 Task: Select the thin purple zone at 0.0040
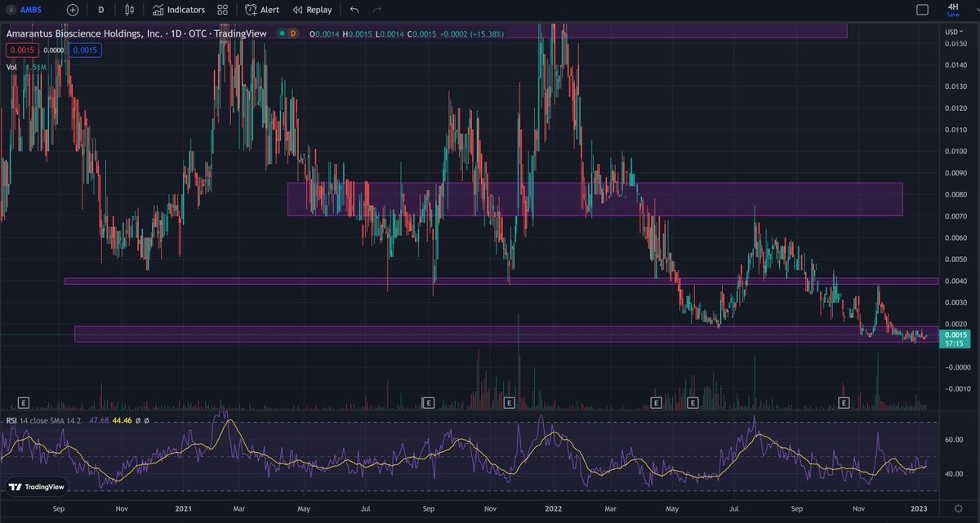pos(501,281)
